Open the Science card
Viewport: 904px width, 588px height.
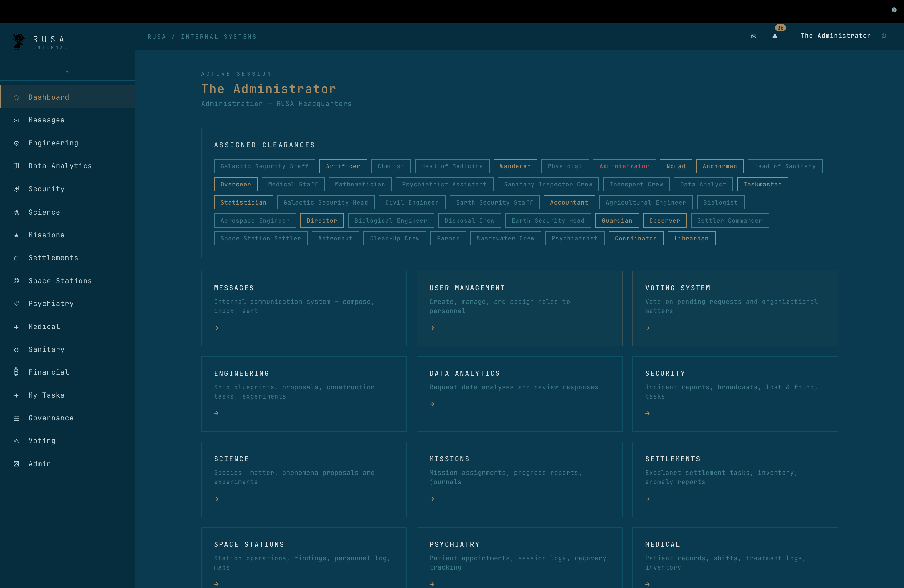click(x=304, y=479)
